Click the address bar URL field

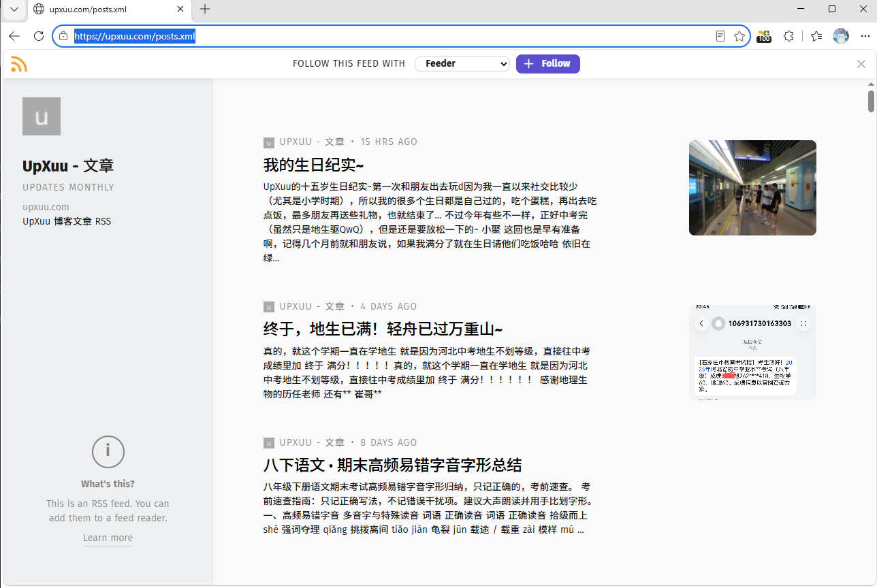[x=388, y=36]
